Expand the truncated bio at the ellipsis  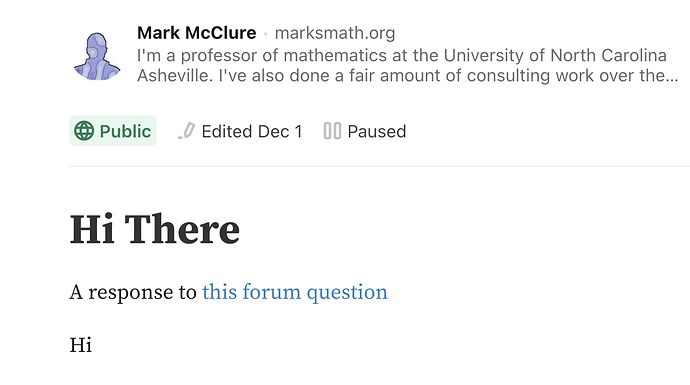[x=672, y=76]
